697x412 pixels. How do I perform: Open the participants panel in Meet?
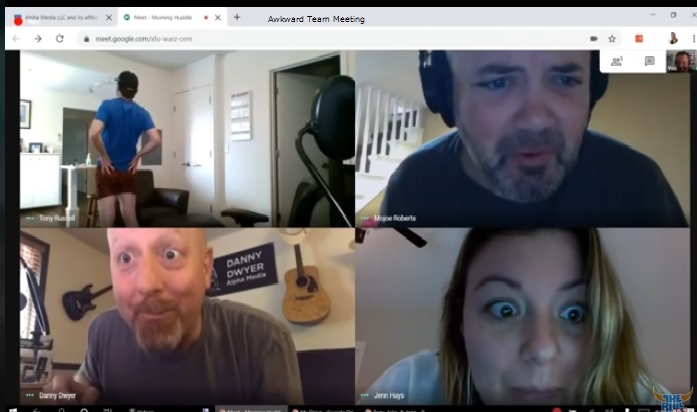tap(617, 61)
